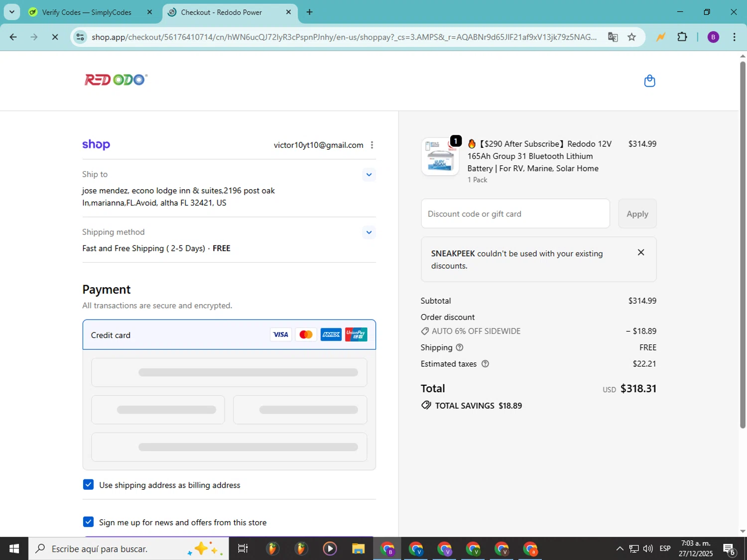Click the 'Fast and Free Shipping ( 2-5 Days)' text
Screen dimensions: 747x560
coord(143,248)
